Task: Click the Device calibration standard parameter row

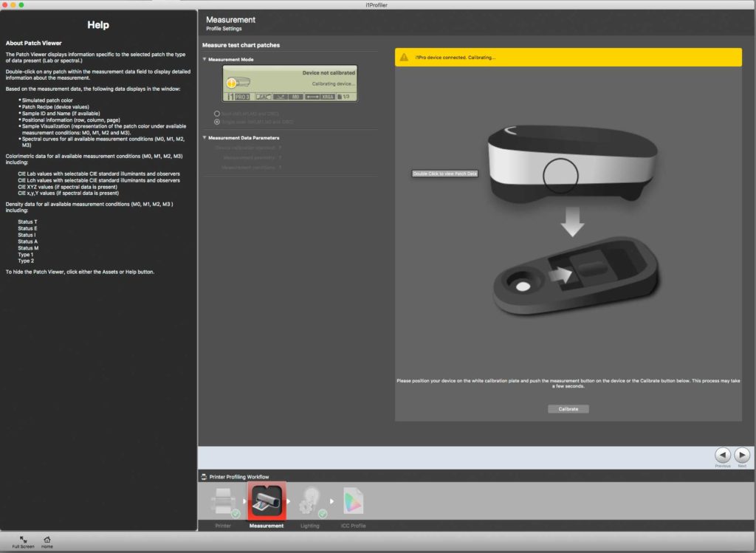Action: coord(248,148)
